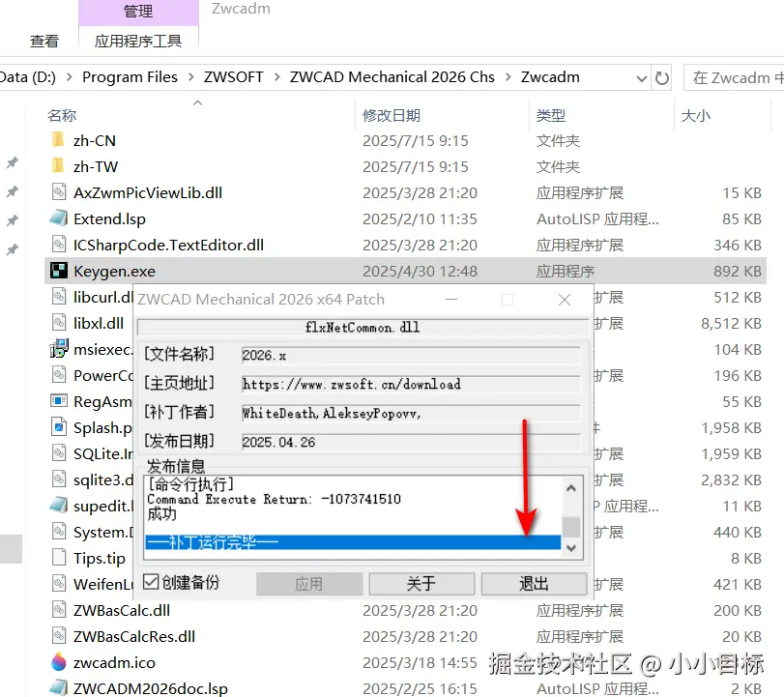The image size is (784, 697).
Task: Click the 发布日期 field showing 2025.04.26
Action: 411,442
